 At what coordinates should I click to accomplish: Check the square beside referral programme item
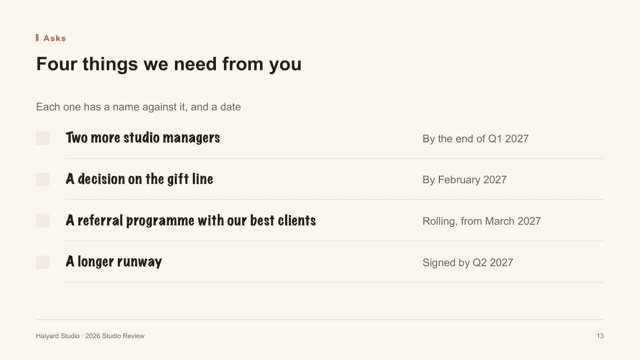pyautogui.click(x=43, y=221)
